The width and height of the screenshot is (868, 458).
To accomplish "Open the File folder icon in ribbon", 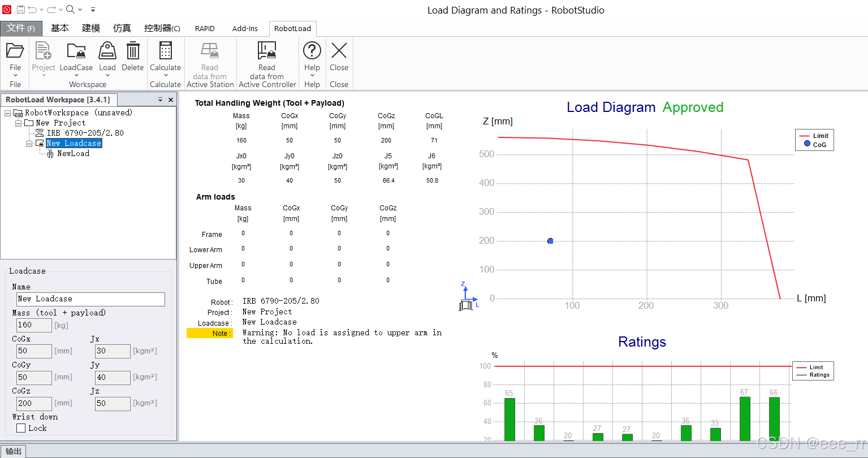I will point(15,51).
